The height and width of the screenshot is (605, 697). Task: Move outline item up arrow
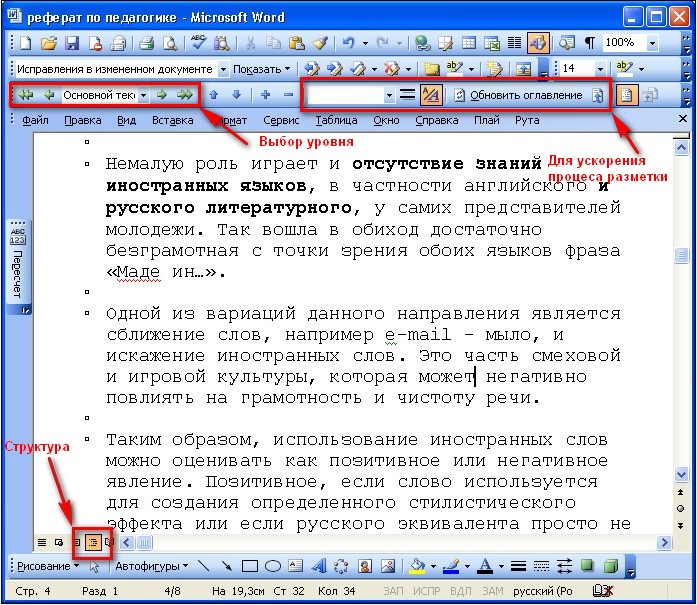(x=213, y=95)
